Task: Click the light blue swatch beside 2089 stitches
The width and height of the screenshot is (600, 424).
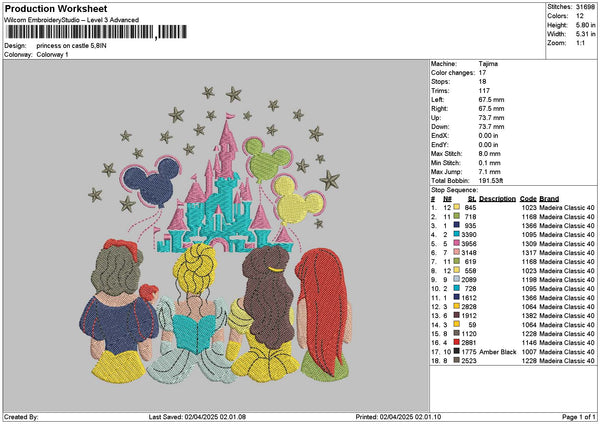Action: [457, 279]
